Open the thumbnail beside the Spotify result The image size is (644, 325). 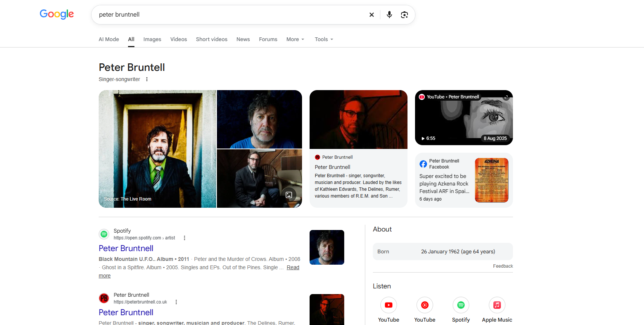click(x=327, y=247)
